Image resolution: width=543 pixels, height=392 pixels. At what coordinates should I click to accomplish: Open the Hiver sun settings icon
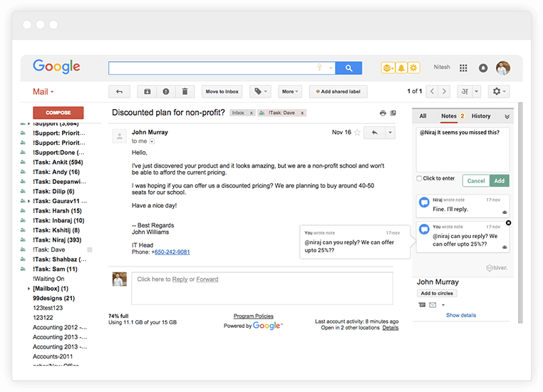(413, 68)
